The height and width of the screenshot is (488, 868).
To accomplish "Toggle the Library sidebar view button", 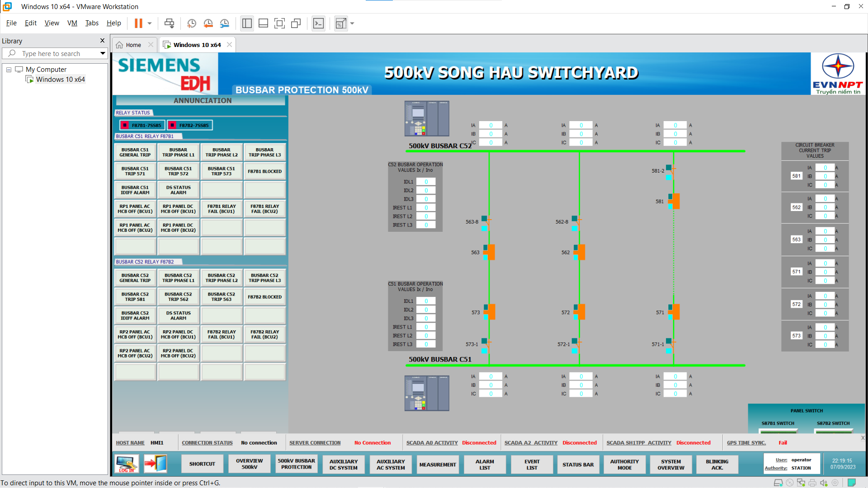I will tap(247, 23).
